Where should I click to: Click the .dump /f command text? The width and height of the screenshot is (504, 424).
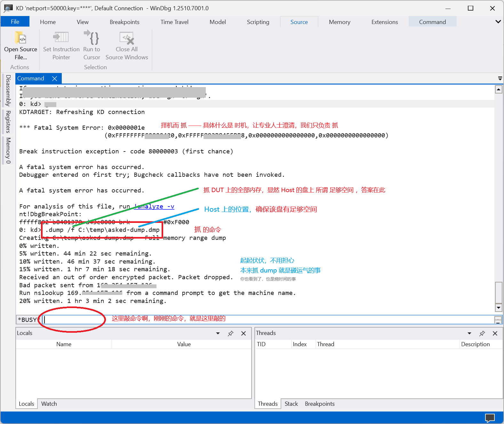point(102,230)
